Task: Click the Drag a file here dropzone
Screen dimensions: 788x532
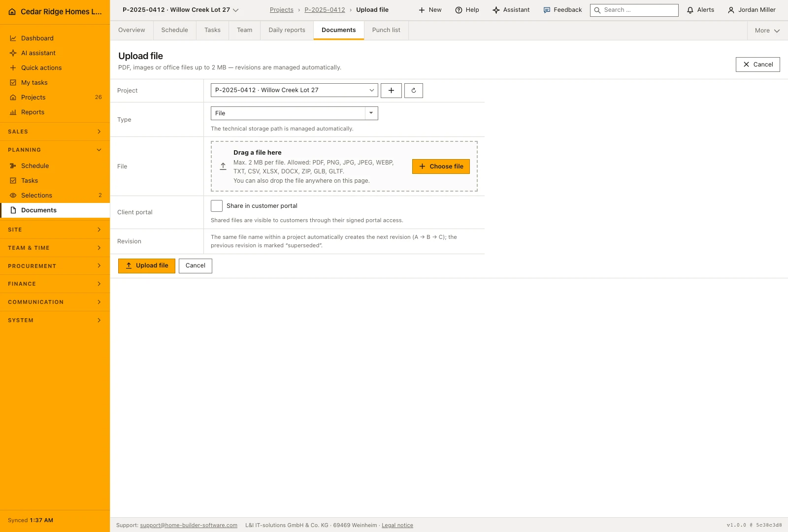Action: [x=344, y=166]
